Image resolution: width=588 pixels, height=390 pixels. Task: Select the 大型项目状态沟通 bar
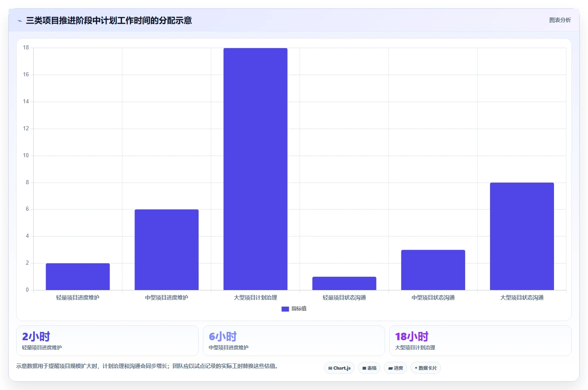[522, 236]
